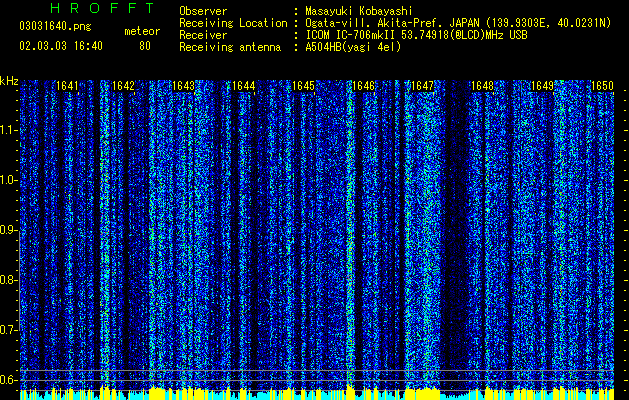Viewport: 629px width, 400px height.
Task: Click the HROFFT title text
Action: pos(102,8)
